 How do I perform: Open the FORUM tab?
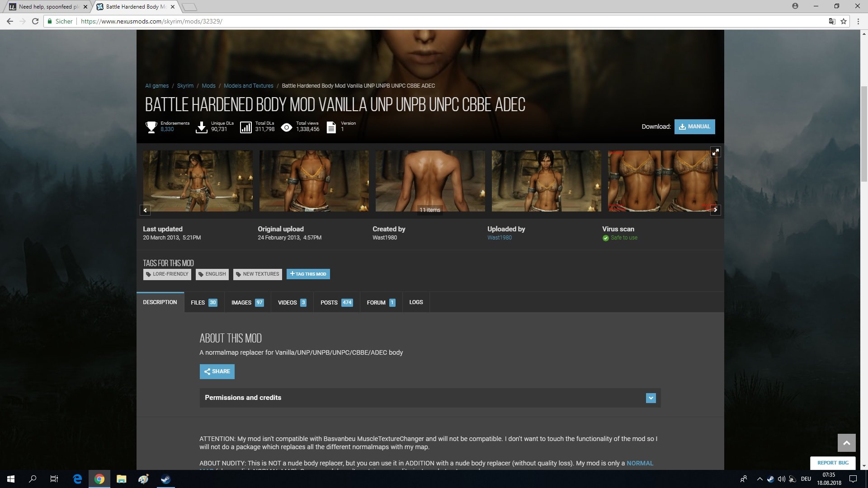point(381,303)
